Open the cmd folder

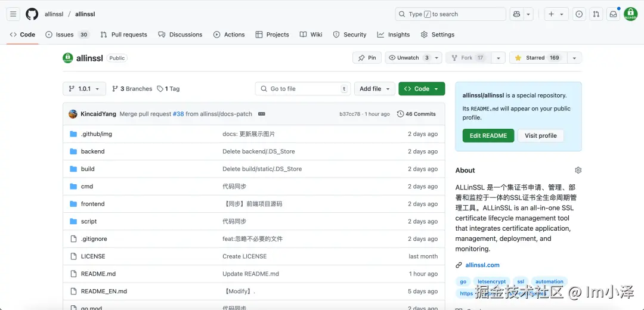[x=87, y=187]
